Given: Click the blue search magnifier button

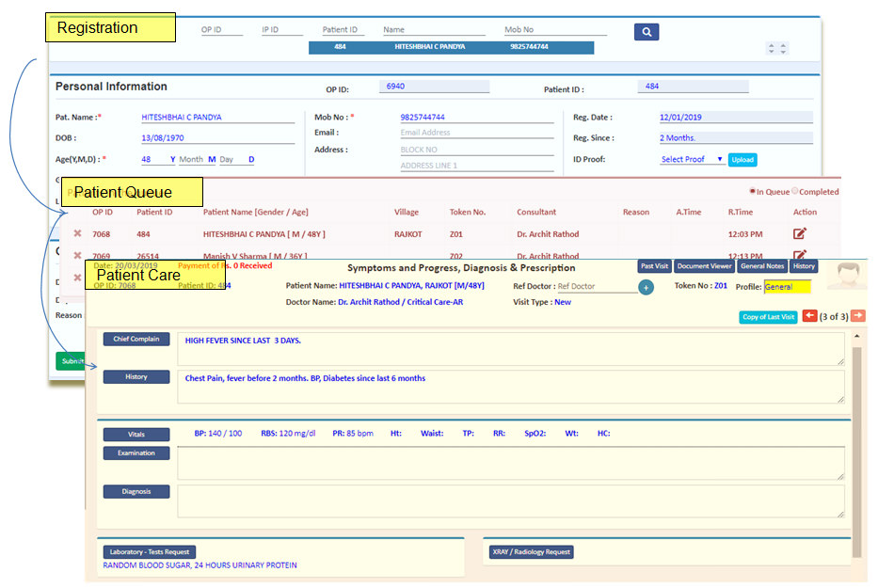Looking at the screenshot, I should tap(647, 32).
